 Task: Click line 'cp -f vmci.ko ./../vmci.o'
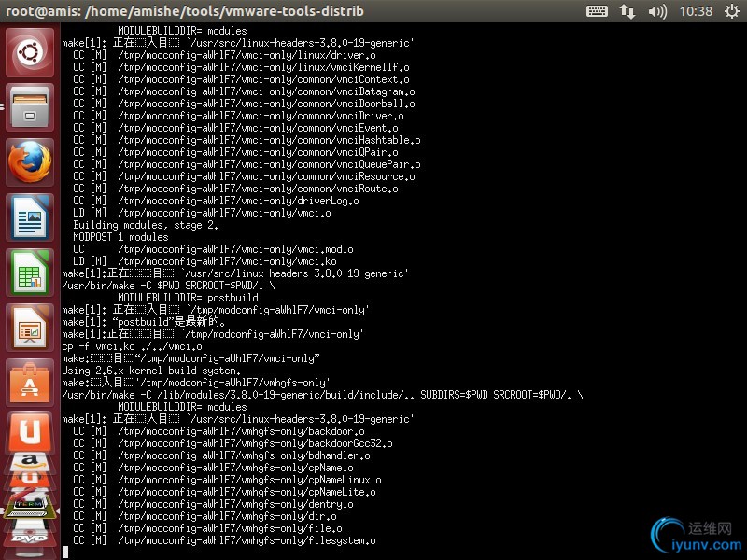coord(132,346)
